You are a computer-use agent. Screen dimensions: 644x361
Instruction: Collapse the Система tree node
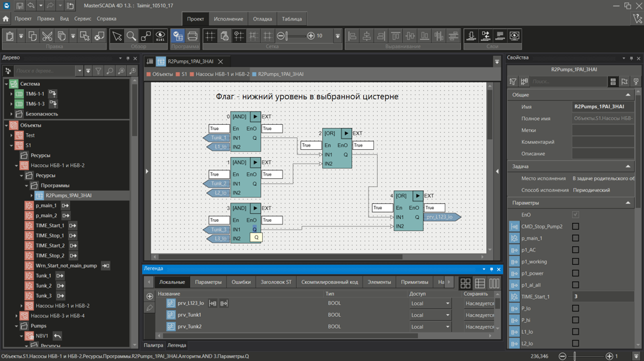click(7, 84)
